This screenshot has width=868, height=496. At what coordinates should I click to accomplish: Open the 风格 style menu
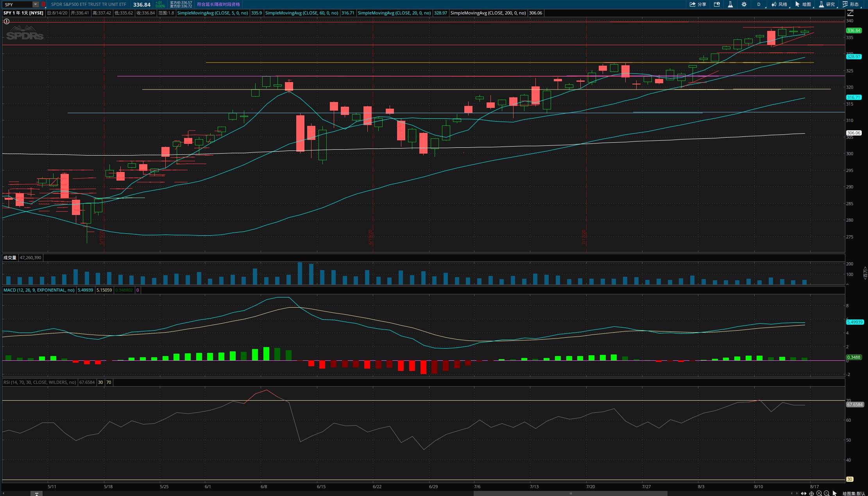[780, 4]
